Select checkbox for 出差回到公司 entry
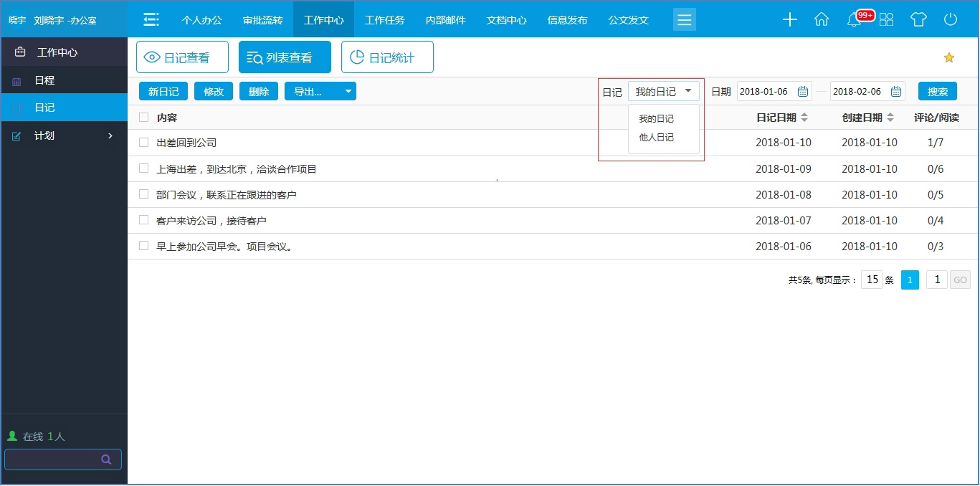This screenshot has width=980, height=486. coord(143,143)
